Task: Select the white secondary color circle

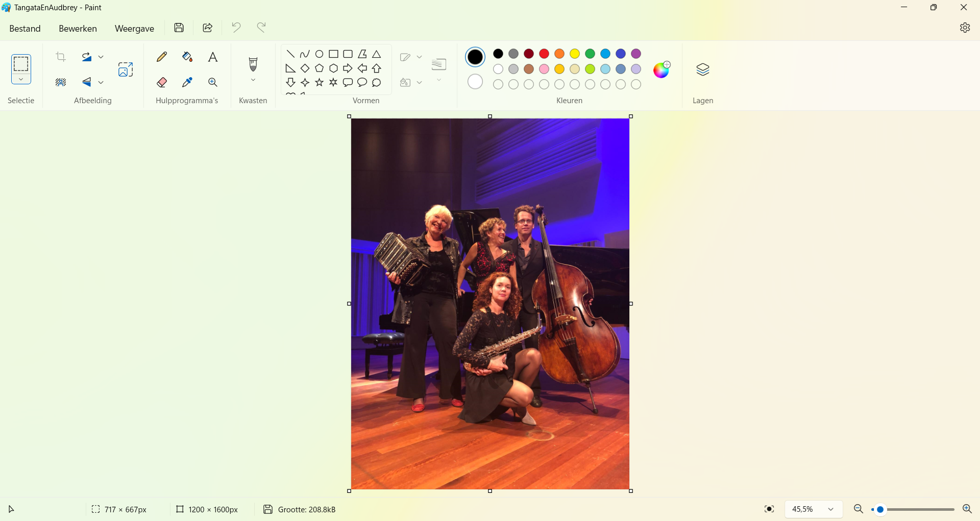Action: coord(475,82)
